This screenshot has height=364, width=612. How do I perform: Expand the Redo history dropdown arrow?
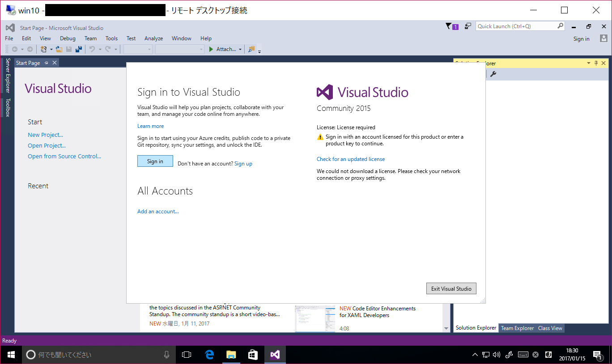click(116, 49)
